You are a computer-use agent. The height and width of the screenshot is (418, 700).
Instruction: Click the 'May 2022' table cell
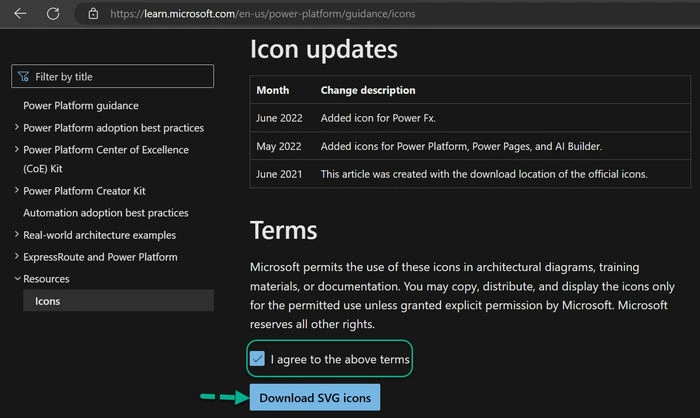pos(279,146)
